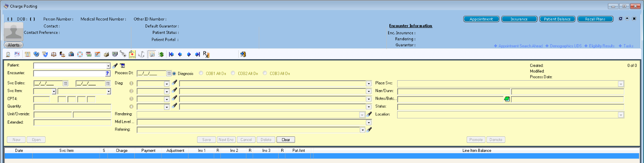644x163 pixels.
Task: Go to next record with blue right arrow
Action: (x=189, y=54)
